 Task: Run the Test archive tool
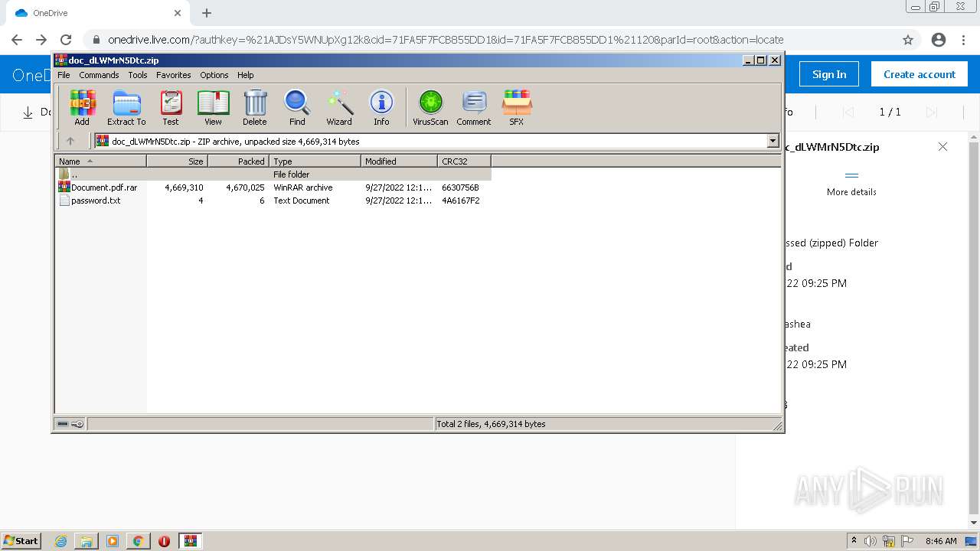click(x=171, y=107)
